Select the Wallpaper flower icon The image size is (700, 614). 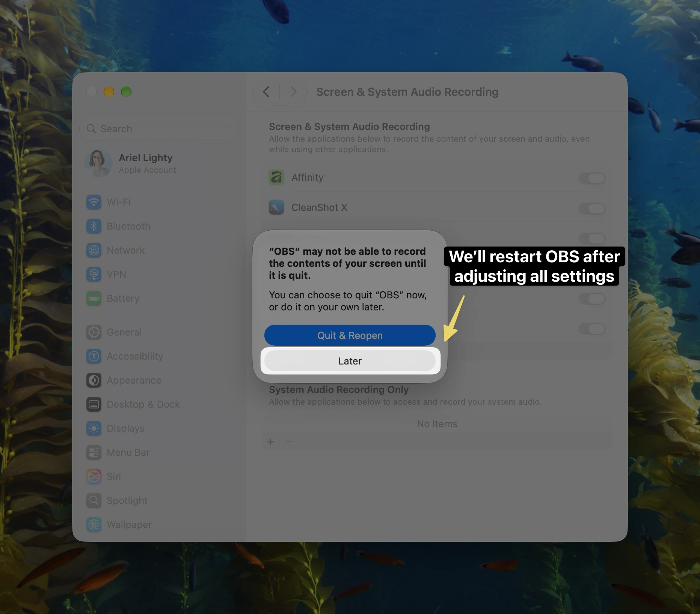[94, 525]
